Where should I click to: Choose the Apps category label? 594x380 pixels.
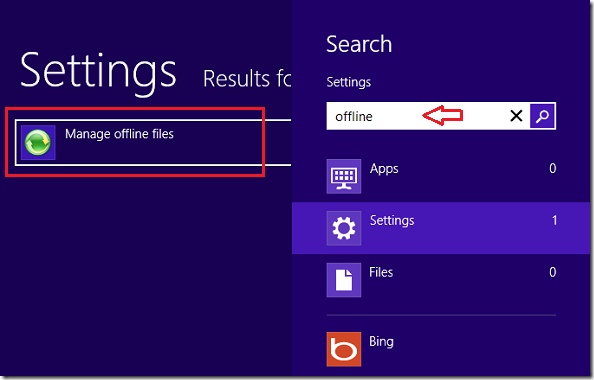coord(384,169)
